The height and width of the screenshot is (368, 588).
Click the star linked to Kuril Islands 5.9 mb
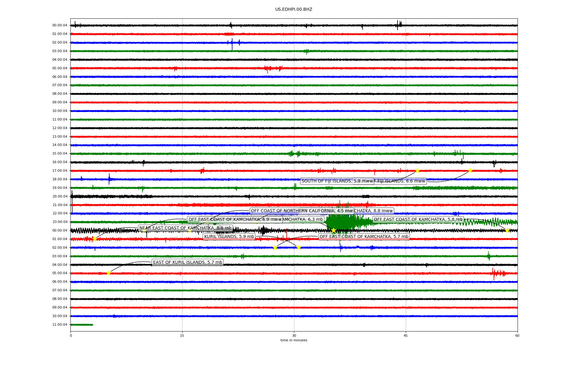click(299, 247)
